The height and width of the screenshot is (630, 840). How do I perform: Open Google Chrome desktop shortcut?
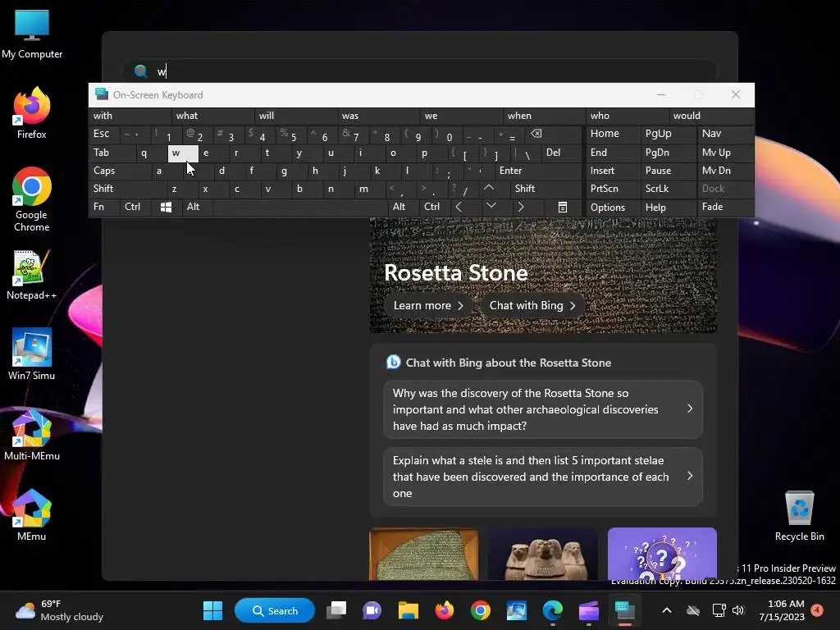click(x=32, y=199)
